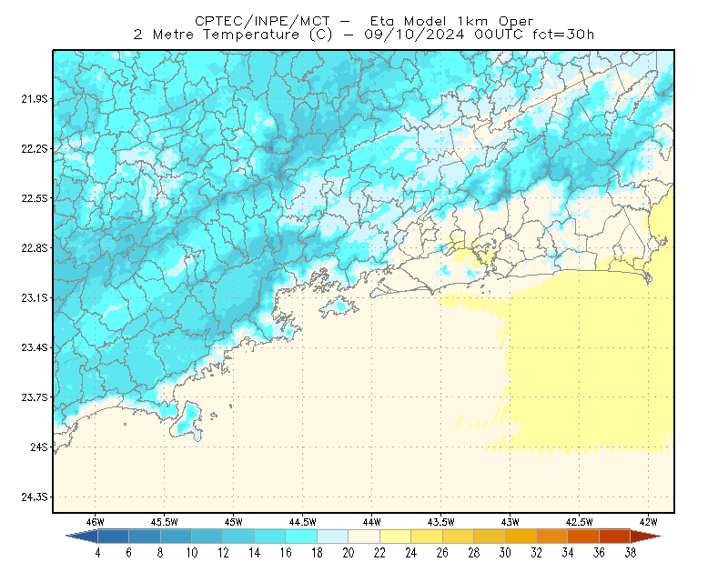This screenshot has height=562, width=728.
Task: Click the 43.5W longitude label
Action: click(x=440, y=522)
